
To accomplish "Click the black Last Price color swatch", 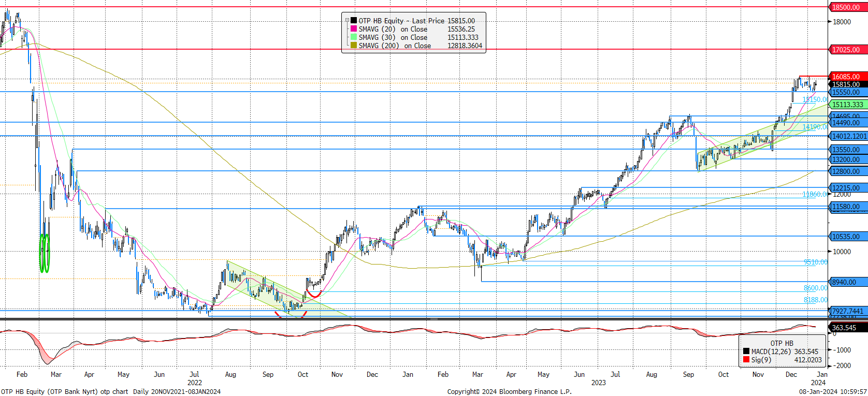I will tap(354, 21).
